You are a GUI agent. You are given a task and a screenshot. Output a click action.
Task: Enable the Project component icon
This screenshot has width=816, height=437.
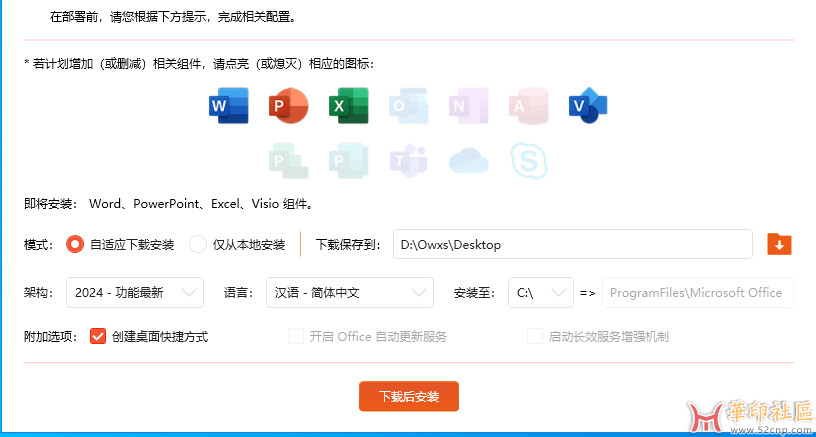[288, 161]
